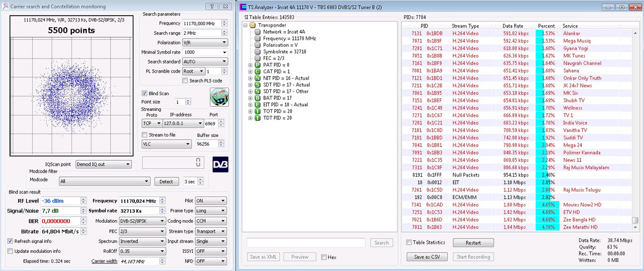Viewport: 644px width, 271px height.
Task: Check the Hex checkbox
Action: click(x=324, y=257)
